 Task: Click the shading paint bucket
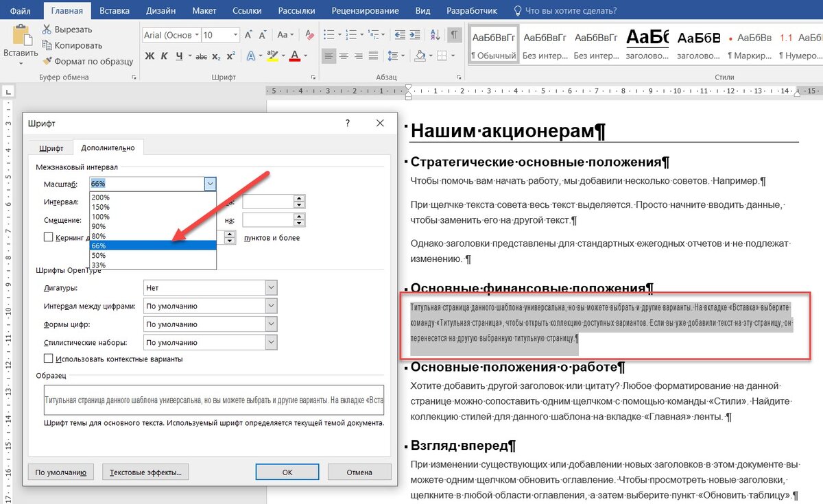420,56
